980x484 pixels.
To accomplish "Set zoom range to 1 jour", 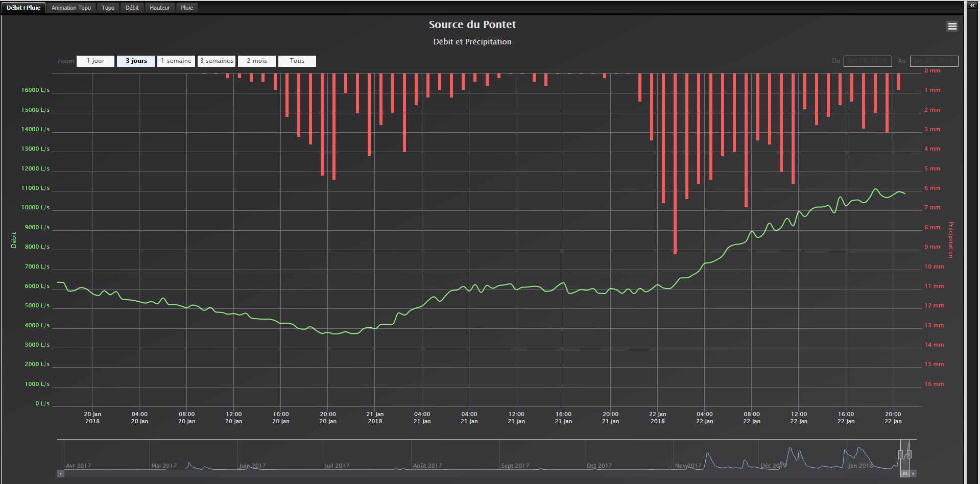I will pos(95,61).
